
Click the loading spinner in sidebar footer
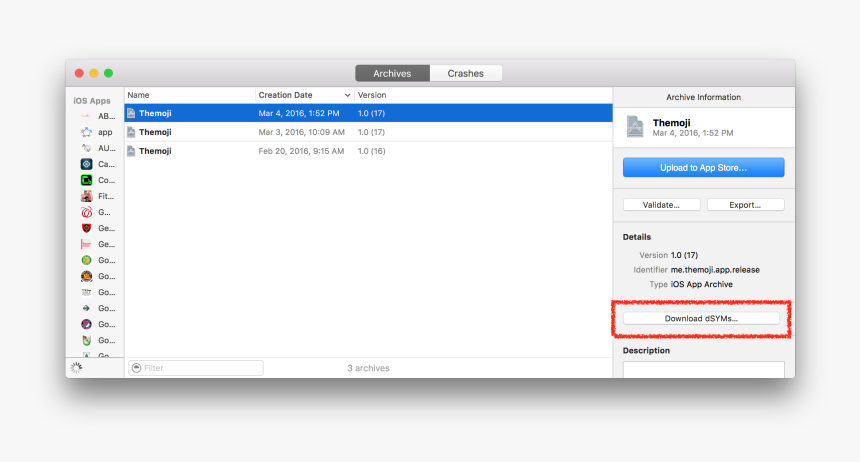[x=77, y=368]
